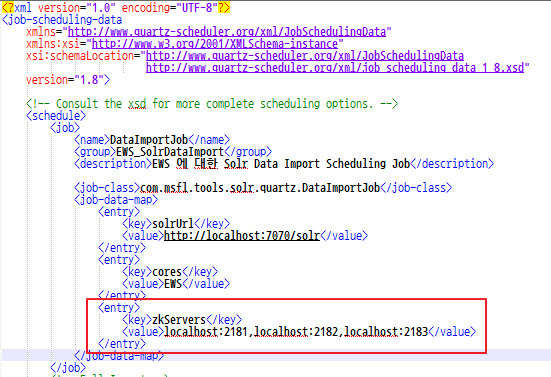The image size is (551, 377).
Task: Click the xsi:schemaLocation attribute name
Action: pyautogui.click(x=80, y=56)
